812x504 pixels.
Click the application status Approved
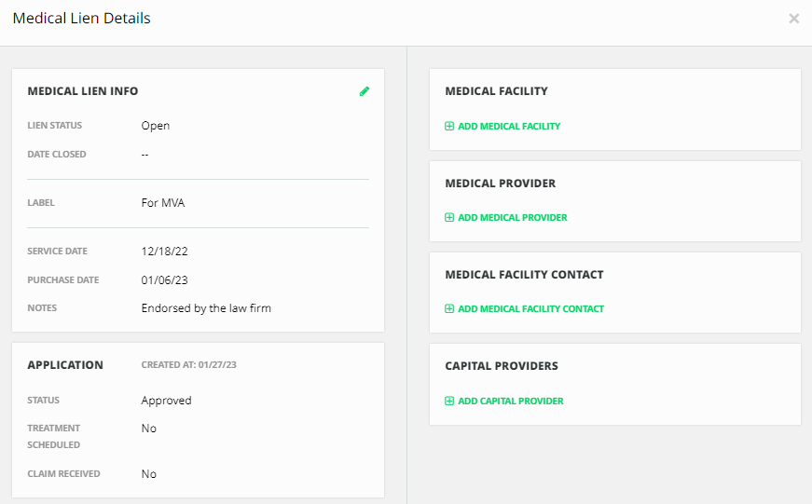coord(166,401)
